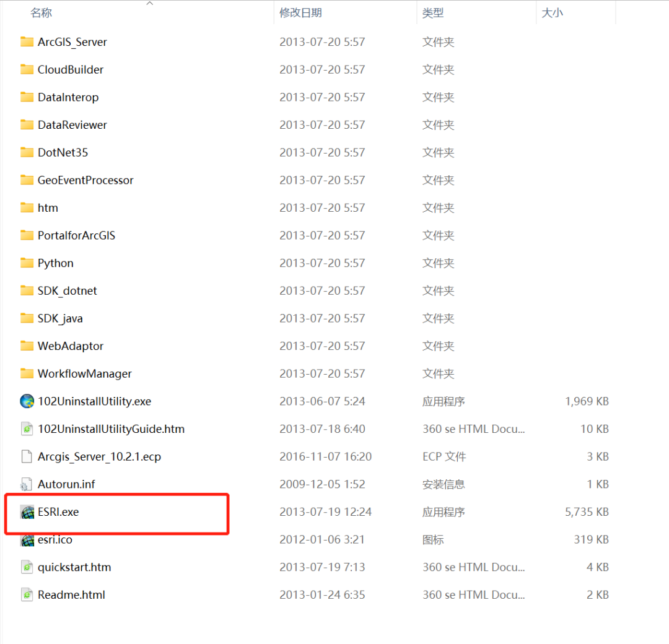Select the Python folder icon
Image resolution: width=669 pixels, height=644 pixels.
27,263
